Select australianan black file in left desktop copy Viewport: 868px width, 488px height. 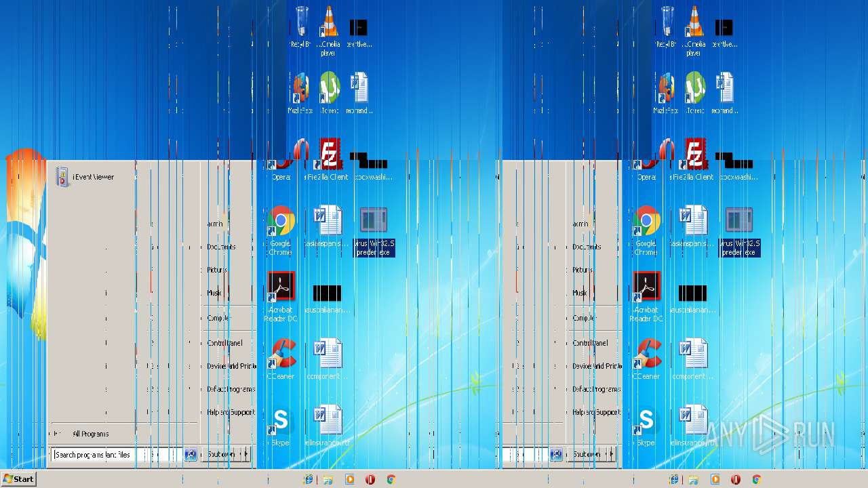tap(328, 298)
